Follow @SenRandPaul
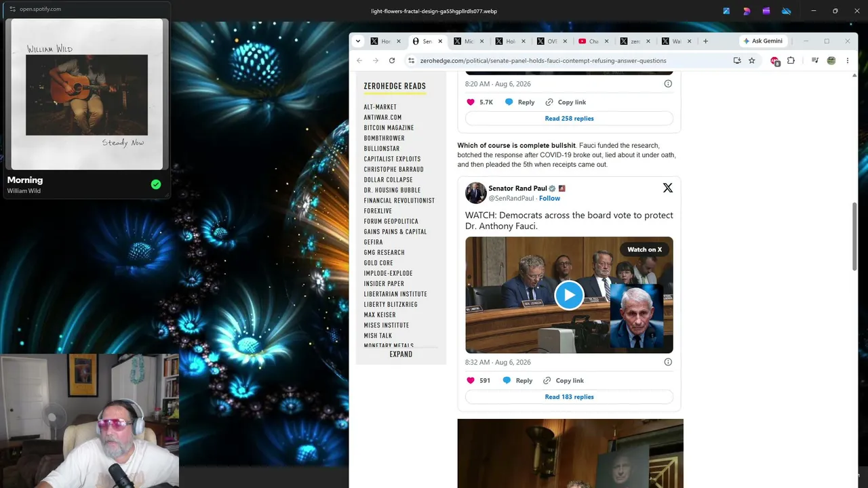Screen dimensions: 868x488 coord(549,199)
